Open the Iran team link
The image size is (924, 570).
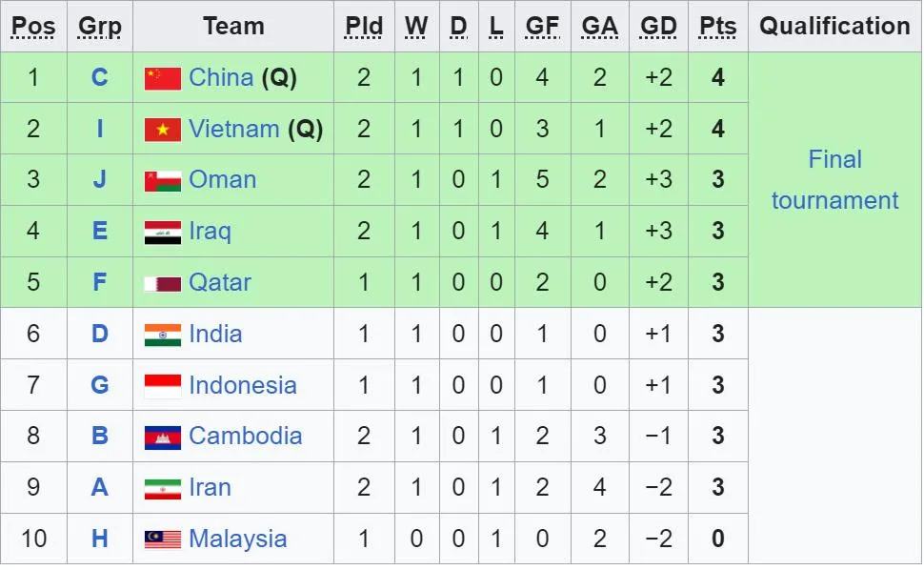[x=210, y=488]
